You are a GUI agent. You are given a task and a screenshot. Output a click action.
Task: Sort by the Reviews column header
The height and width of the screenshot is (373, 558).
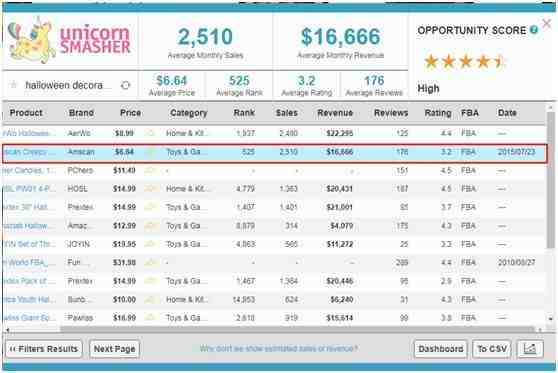tap(391, 113)
